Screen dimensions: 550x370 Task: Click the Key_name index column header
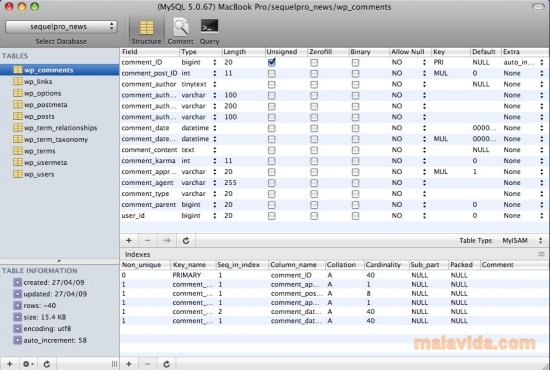193,265
